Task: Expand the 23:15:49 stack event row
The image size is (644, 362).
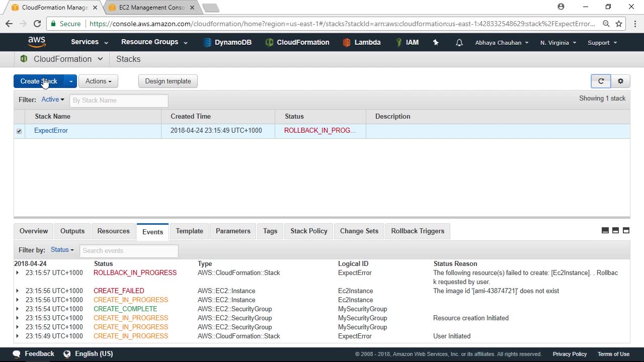Action: point(18,336)
